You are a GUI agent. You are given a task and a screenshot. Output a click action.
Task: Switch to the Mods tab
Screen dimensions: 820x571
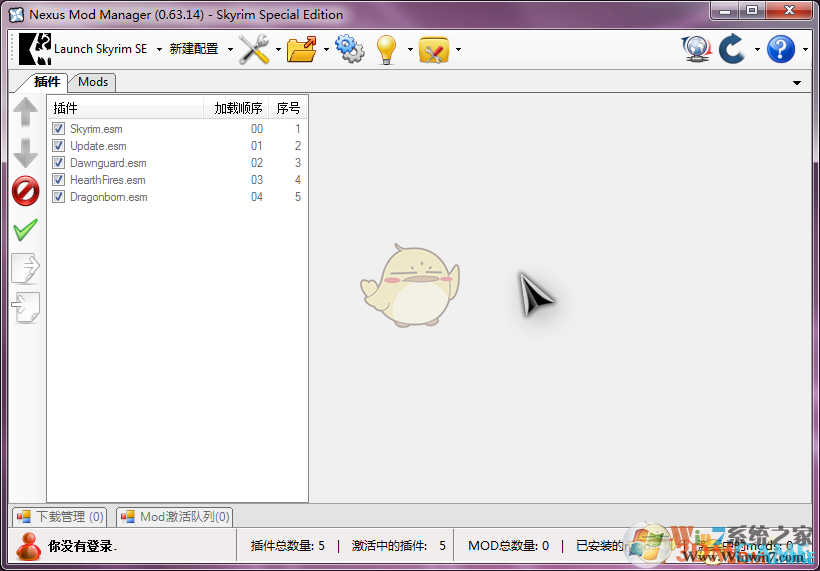(x=93, y=82)
